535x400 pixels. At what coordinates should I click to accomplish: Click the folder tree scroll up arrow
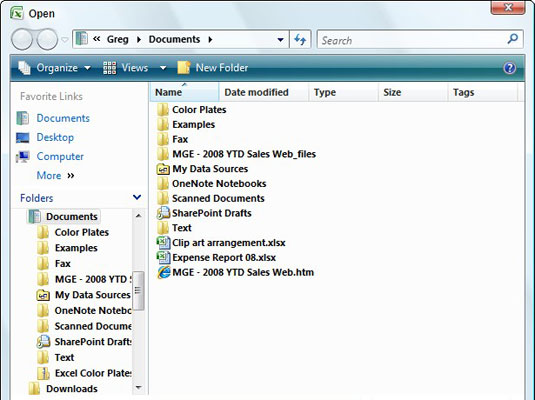click(139, 216)
